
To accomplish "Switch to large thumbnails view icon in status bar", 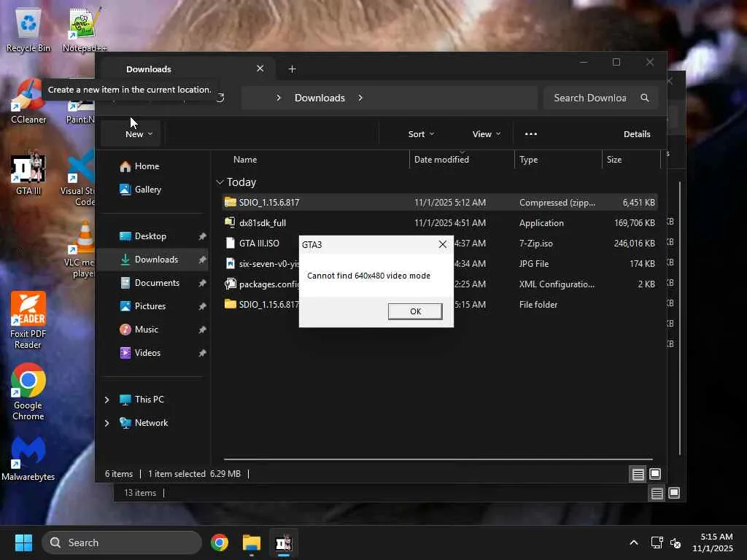I will coord(655,474).
